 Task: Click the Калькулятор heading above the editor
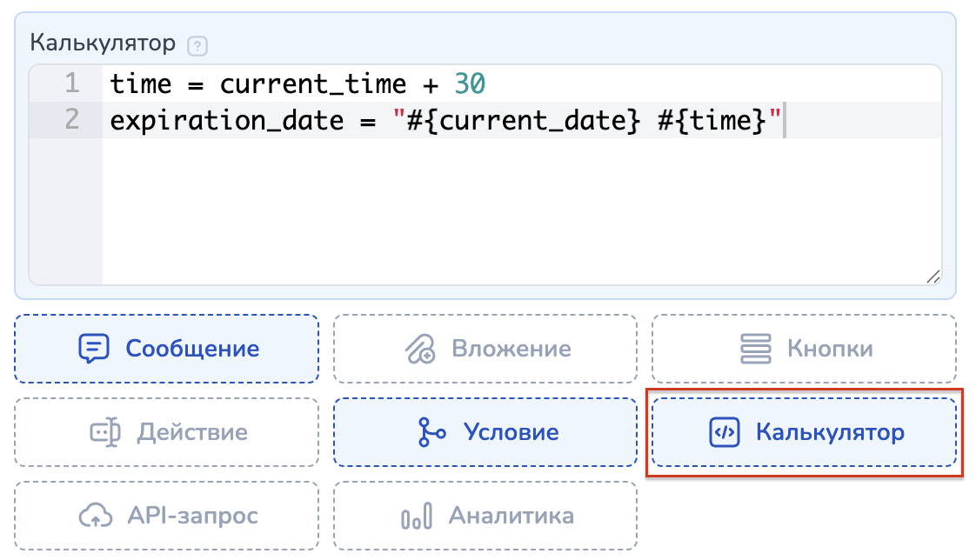coord(104,43)
